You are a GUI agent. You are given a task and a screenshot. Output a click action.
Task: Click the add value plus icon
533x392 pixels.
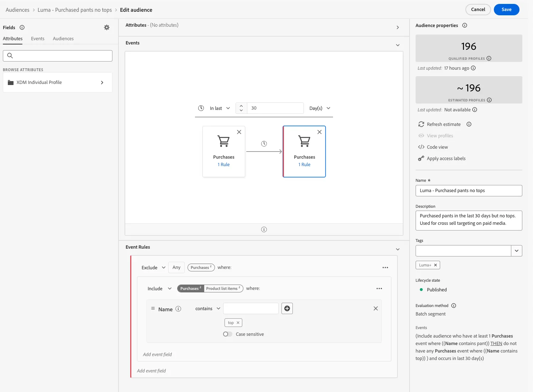click(x=287, y=308)
